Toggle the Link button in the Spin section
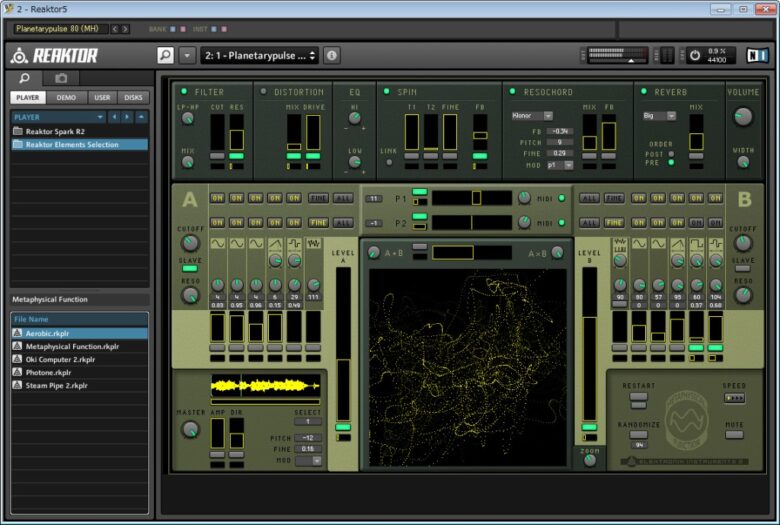The height and width of the screenshot is (525, 780). coord(389,162)
